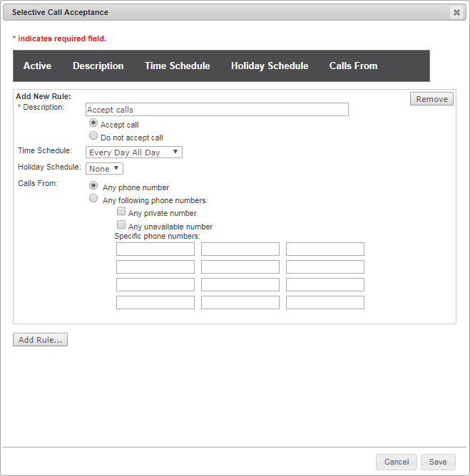Screen dimensions: 470x476
Task: Click the 'Calls From:' form label
Action: tap(38, 183)
